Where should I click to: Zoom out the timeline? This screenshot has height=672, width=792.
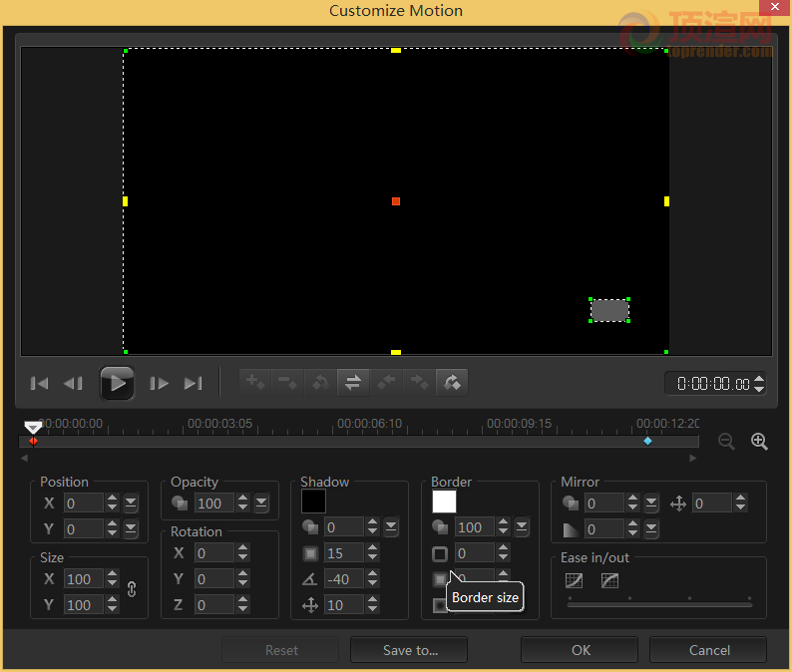point(726,442)
